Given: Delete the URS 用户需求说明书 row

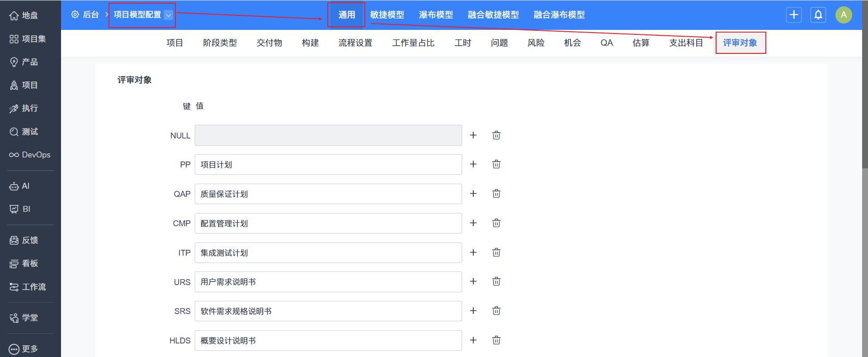Looking at the screenshot, I should click(496, 281).
